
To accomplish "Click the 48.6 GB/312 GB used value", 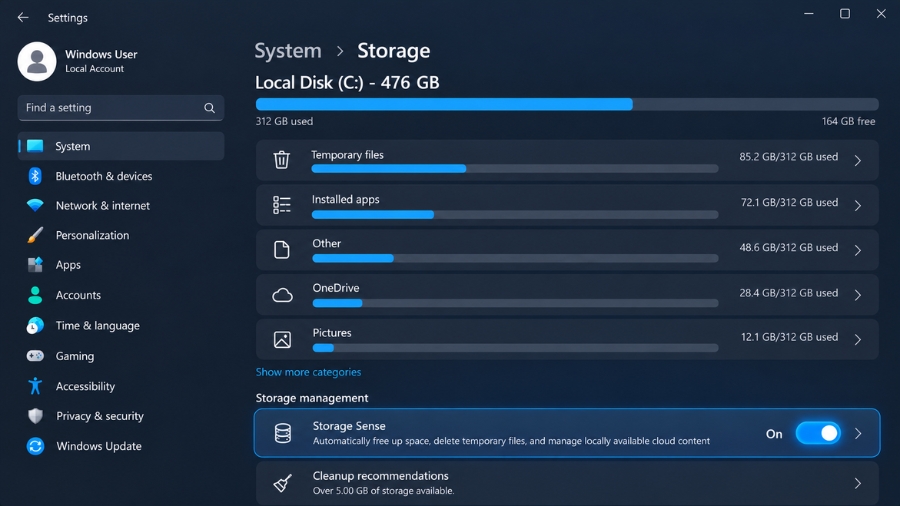I will tap(789, 247).
